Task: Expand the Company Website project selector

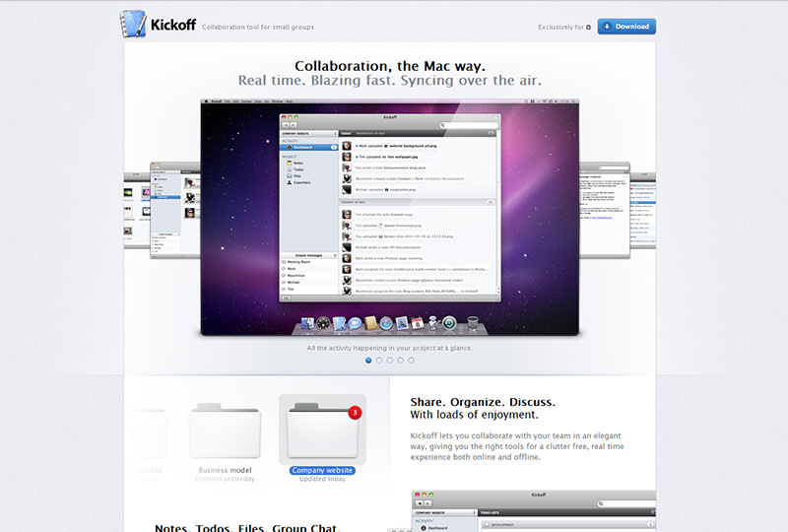Action: click(308, 134)
